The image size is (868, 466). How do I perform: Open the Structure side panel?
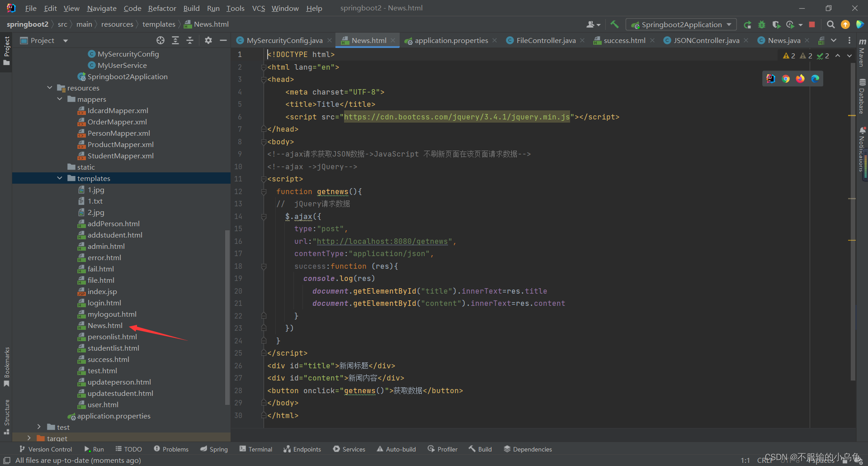point(6,417)
